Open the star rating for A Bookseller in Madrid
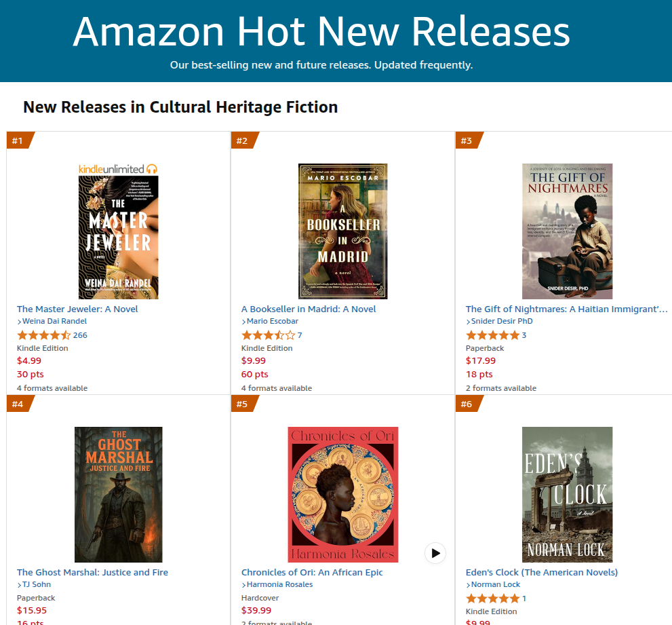 (x=269, y=335)
